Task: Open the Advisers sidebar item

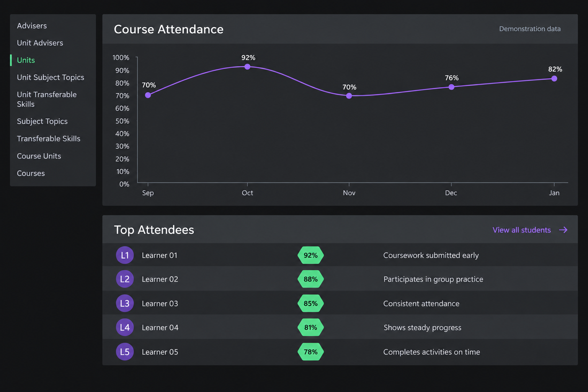Action: 32,26
